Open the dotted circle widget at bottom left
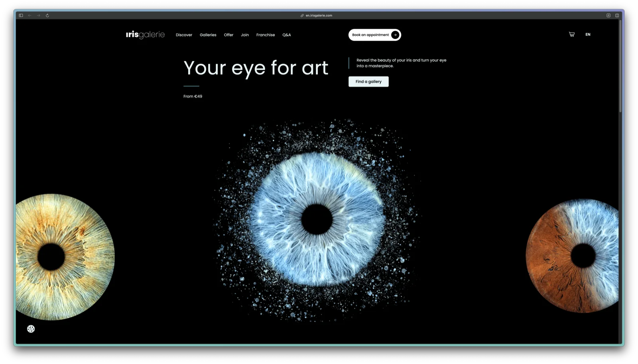 tap(31, 329)
